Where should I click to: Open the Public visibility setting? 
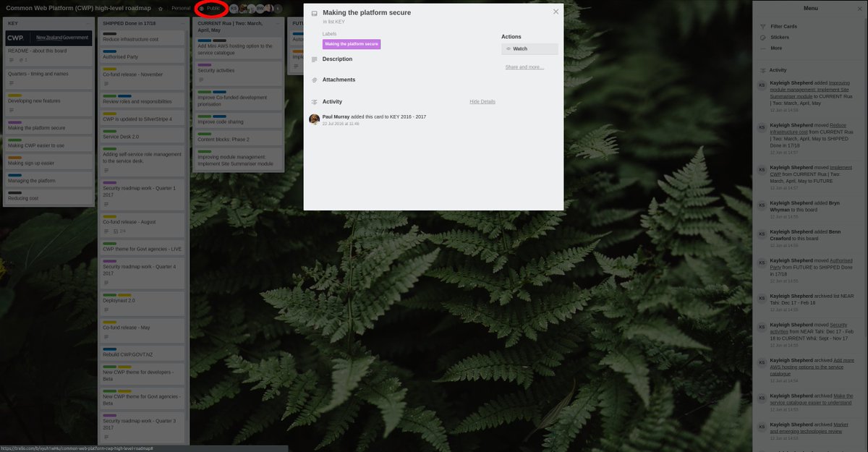(210, 8)
